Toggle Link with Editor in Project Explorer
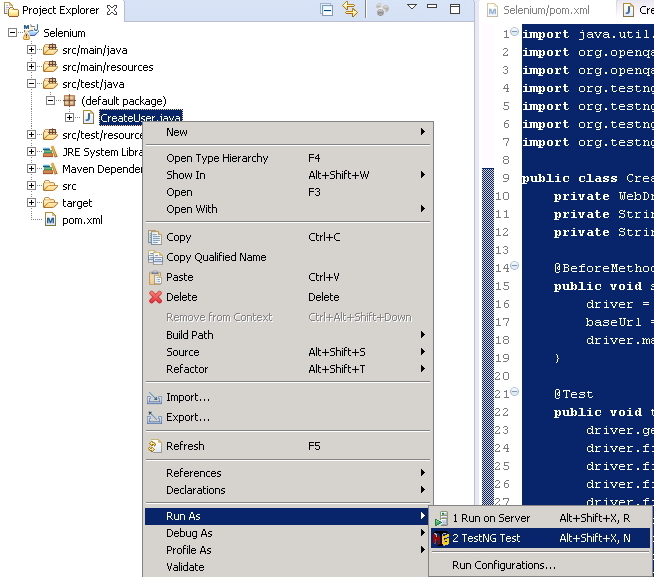Viewport: 654px width, 577px height. pyautogui.click(x=350, y=9)
